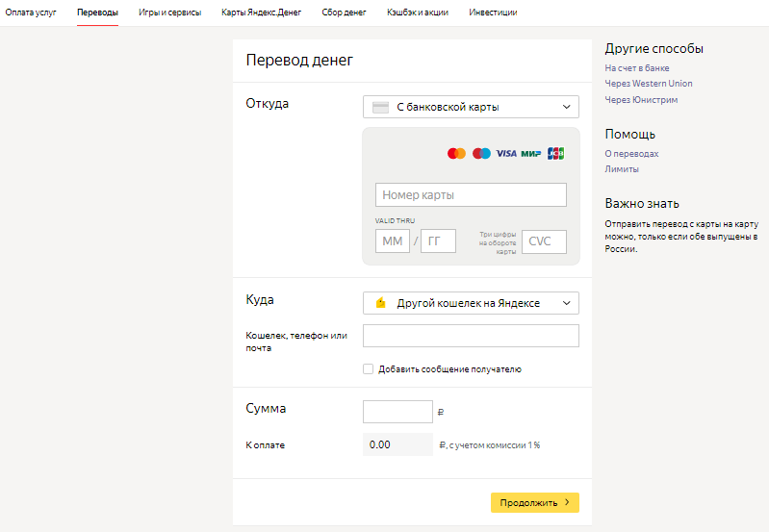Open Карты Яндекс.Денег tab
Image resolution: width=769 pixels, height=532 pixels.
[262, 13]
